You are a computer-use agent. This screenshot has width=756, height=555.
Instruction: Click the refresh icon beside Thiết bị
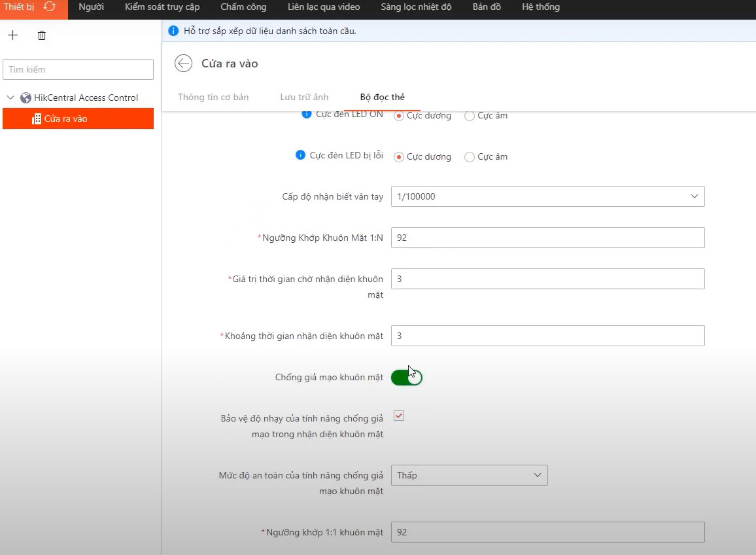click(50, 7)
